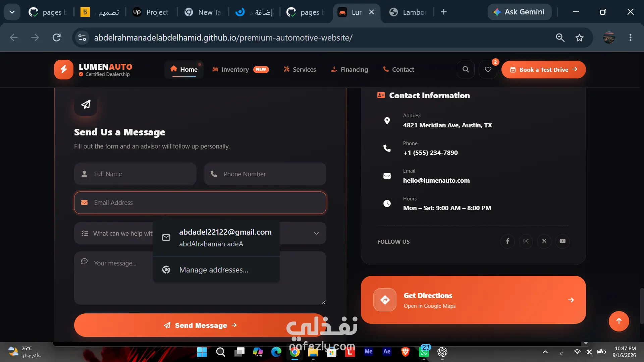Open the YouTube social icon
The height and width of the screenshot is (362, 644).
coord(562,241)
